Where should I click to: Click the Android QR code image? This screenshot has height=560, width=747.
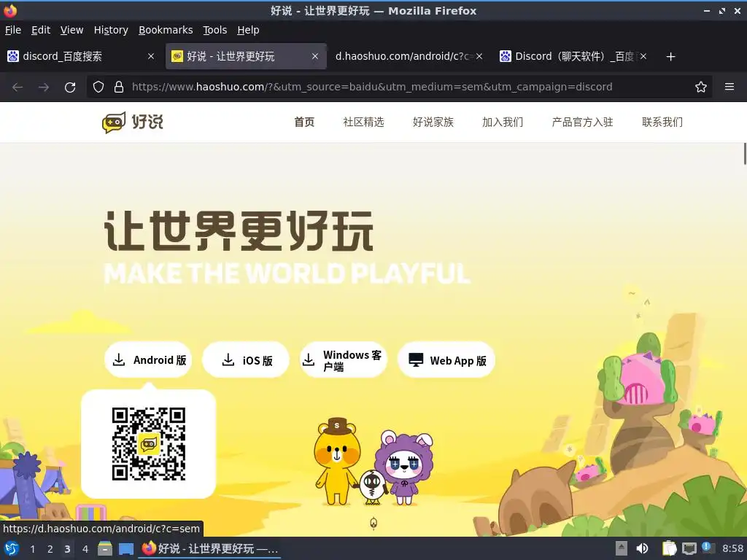coord(149,444)
